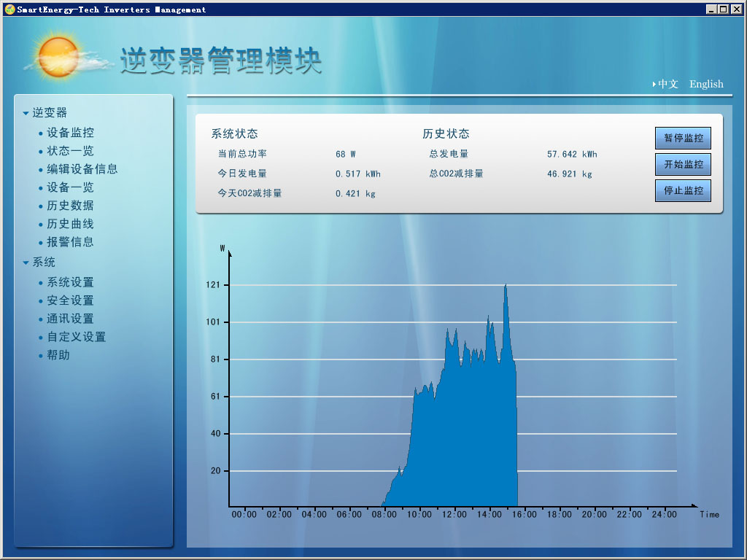View 报警信息 alarms
This screenshot has height=560, width=747.
pyautogui.click(x=70, y=242)
